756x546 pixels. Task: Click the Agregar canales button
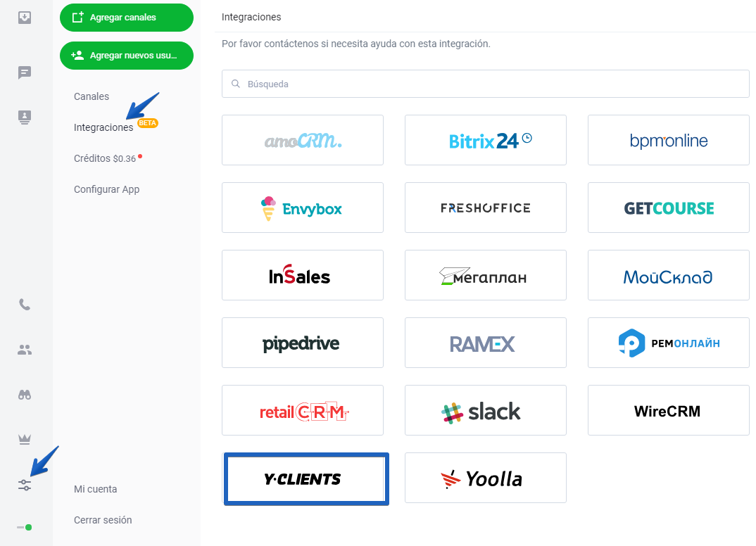coord(127,18)
